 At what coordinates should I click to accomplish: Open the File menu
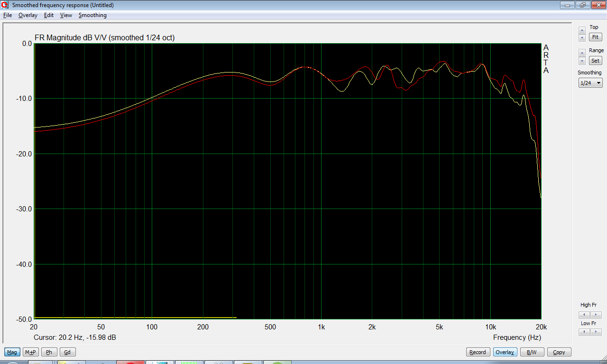[x=7, y=15]
